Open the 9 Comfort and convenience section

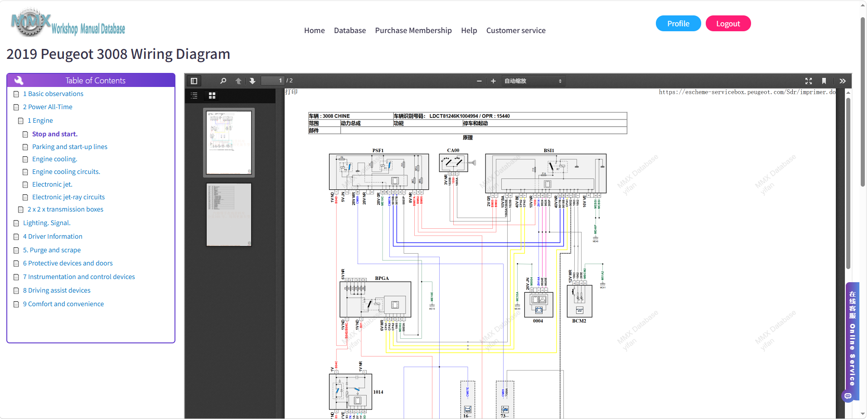[x=63, y=304]
